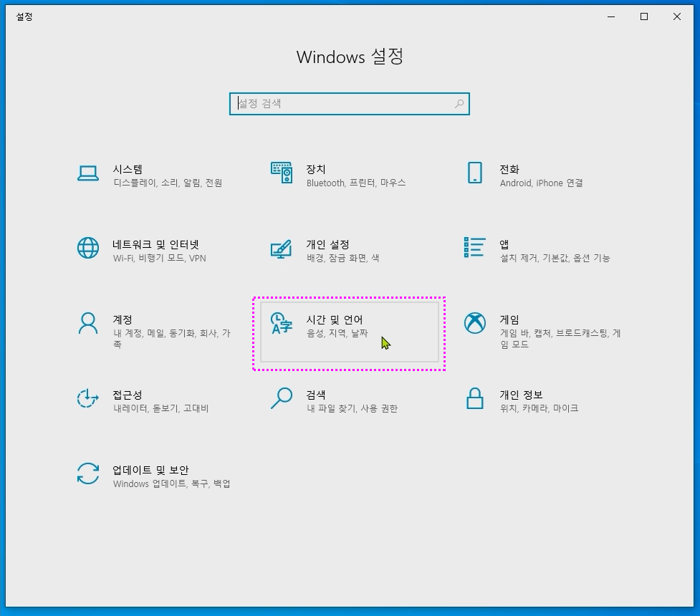The height and width of the screenshot is (616, 700).
Task: Click the padlock icon for 개인 정보
Action: [474, 398]
